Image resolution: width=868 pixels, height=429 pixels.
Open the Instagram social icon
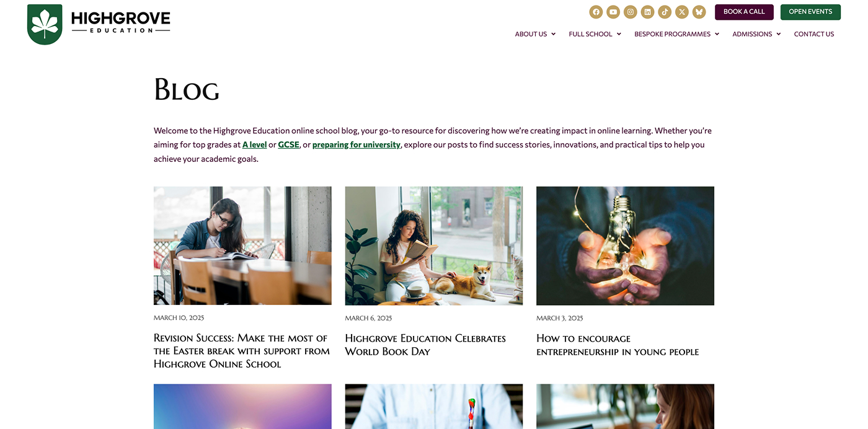630,12
